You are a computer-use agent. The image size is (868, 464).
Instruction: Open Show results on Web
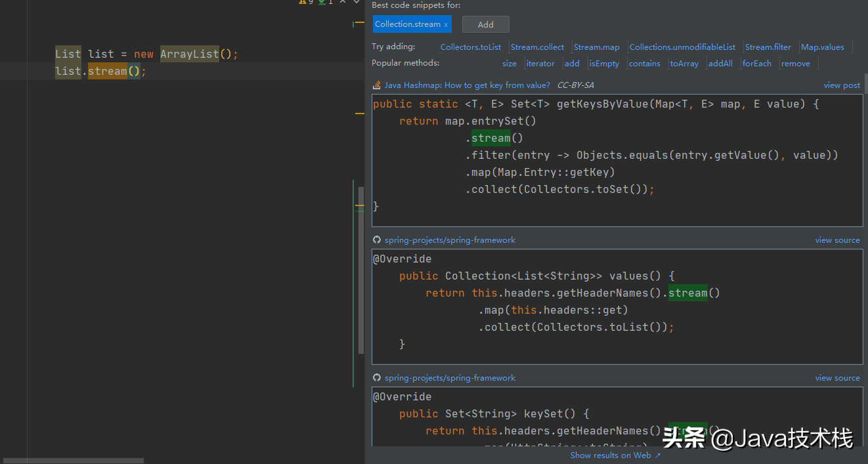click(x=615, y=455)
